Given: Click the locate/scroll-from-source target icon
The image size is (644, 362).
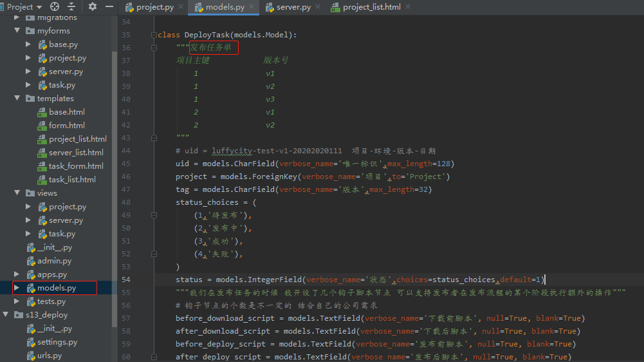Looking at the screenshot, I should pyautogui.click(x=55, y=6).
